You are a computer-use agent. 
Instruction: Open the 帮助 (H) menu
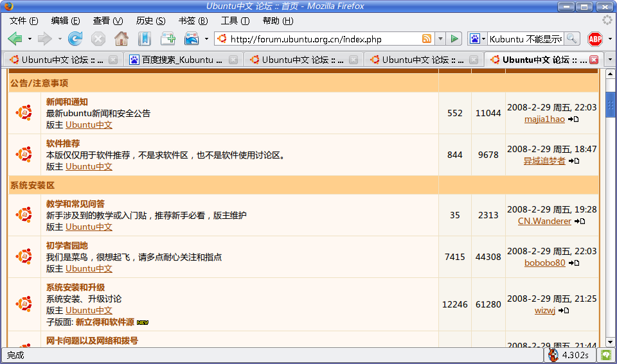point(278,21)
